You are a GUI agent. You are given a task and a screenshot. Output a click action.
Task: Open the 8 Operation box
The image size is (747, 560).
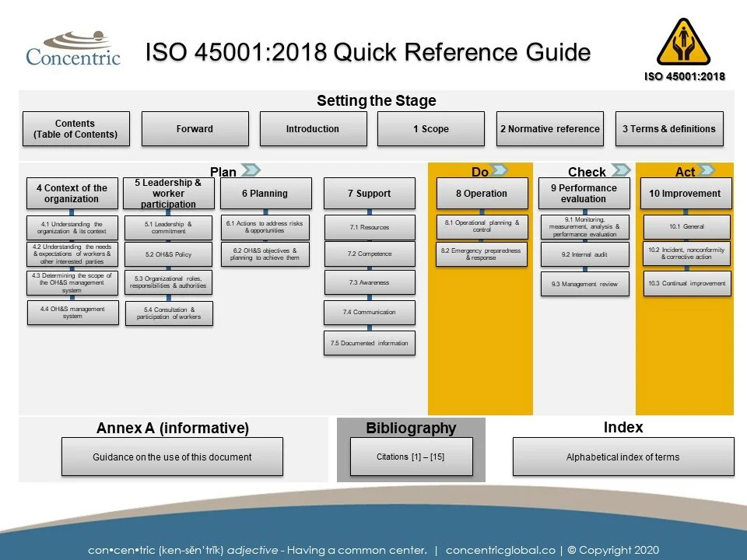482,193
